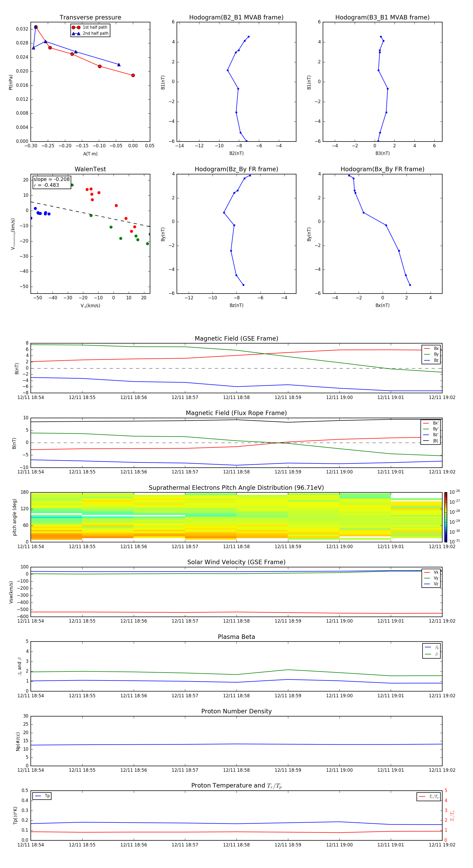
Task: Click the "pitch angle (deg)" y-axis label
Action: (x=14, y=517)
